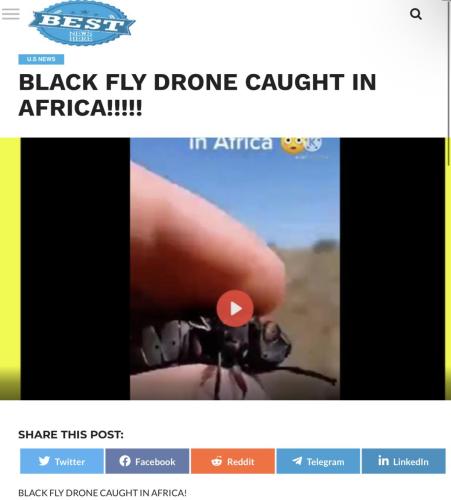451x500 pixels.
Task: Open the hamburger menu icon
Action: (x=11, y=14)
